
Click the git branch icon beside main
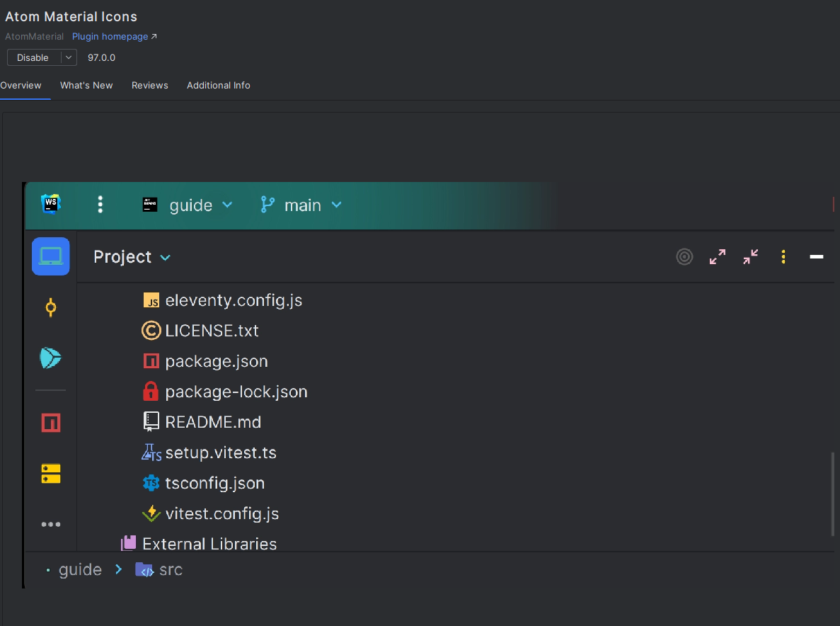pyautogui.click(x=267, y=204)
